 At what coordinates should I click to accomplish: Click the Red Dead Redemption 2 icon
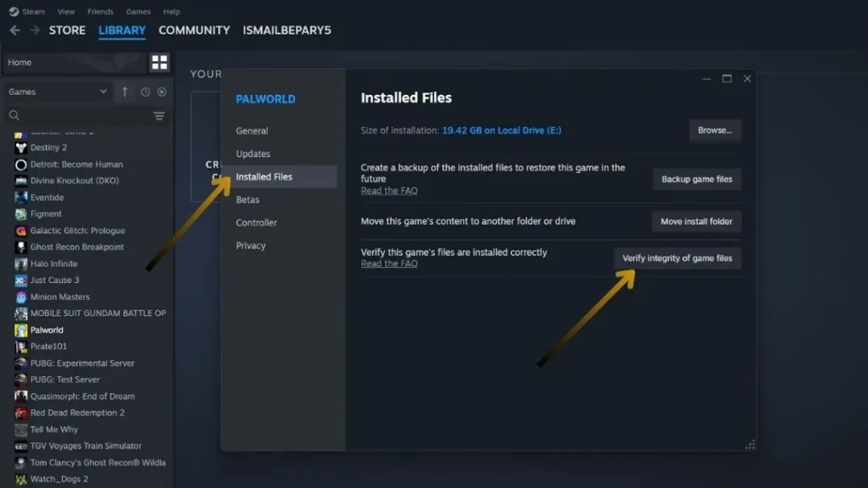click(21, 413)
